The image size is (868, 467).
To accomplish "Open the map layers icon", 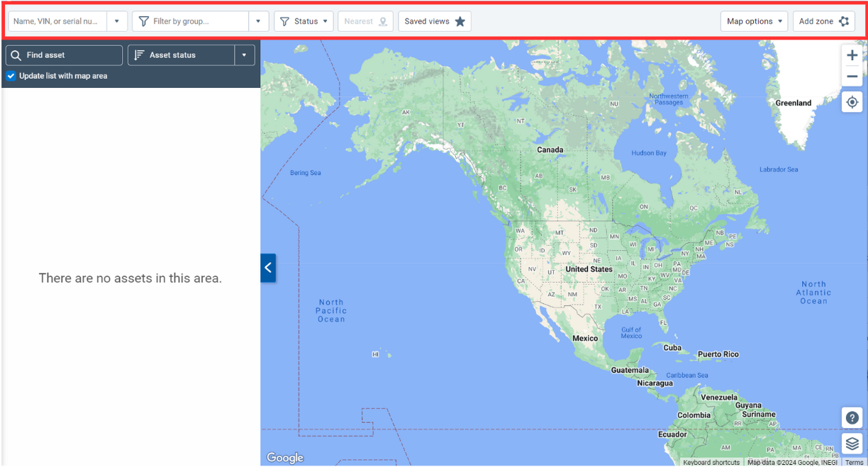I will tap(852, 444).
